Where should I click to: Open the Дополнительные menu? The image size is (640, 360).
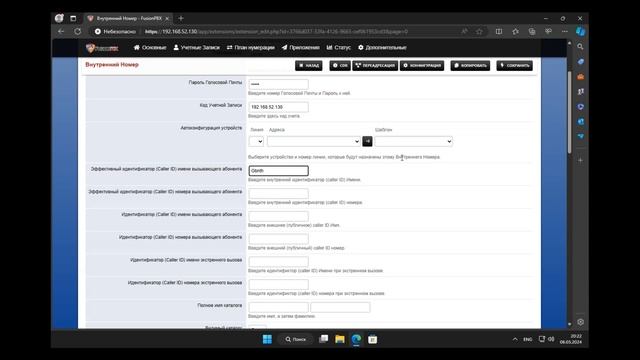pyautogui.click(x=382, y=48)
